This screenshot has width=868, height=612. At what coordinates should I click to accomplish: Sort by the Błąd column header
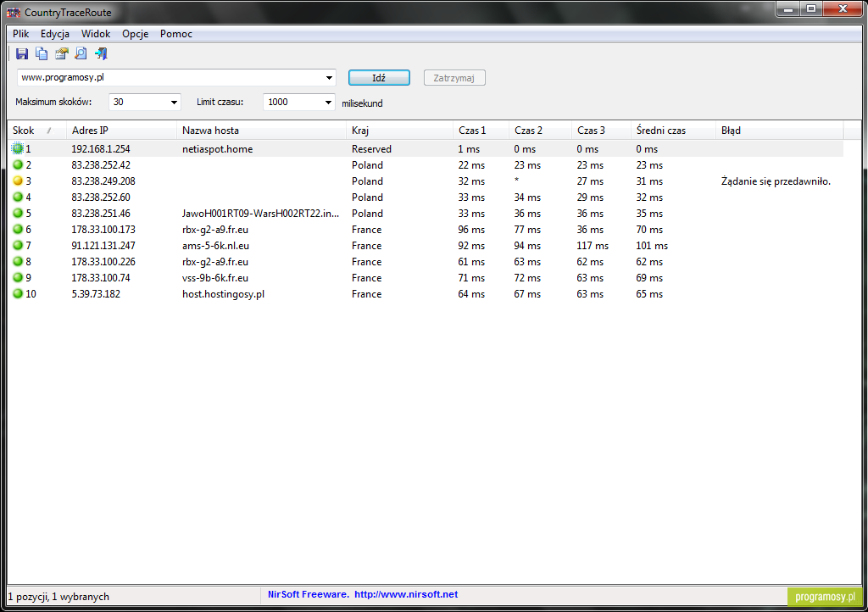[780, 131]
